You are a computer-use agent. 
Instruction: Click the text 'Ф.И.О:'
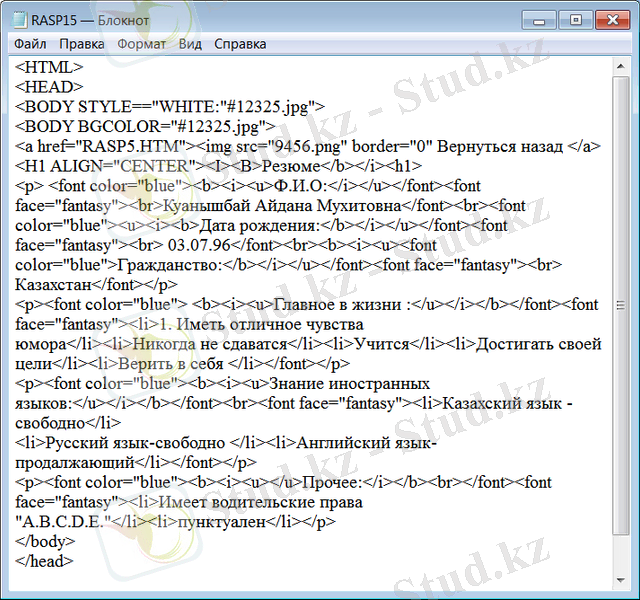click(x=300, y=186)
